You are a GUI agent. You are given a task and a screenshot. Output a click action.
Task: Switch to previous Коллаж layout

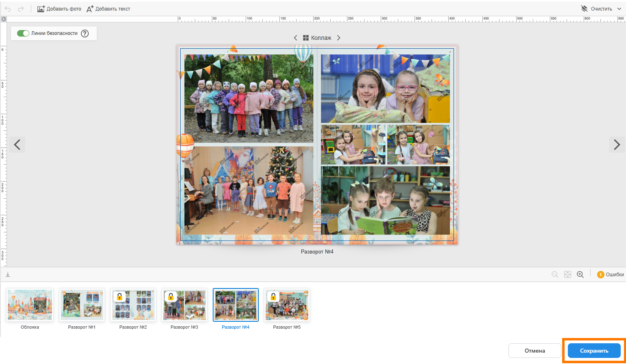coord(296,38)
